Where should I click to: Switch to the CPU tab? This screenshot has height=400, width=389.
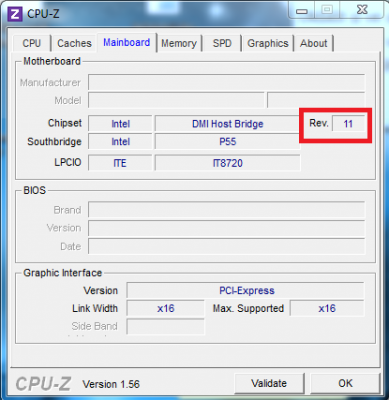point(32,43)
